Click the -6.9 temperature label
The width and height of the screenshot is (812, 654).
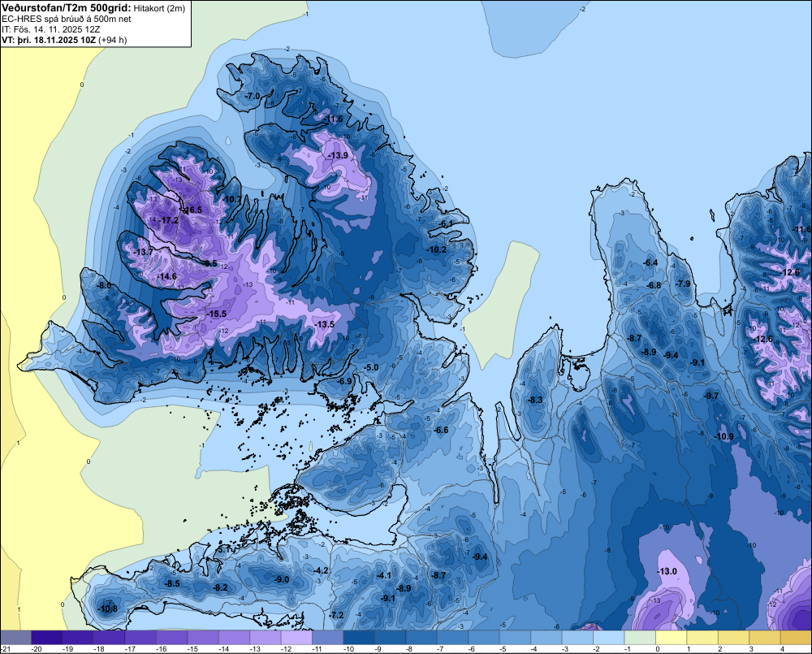pyautogui.click(x=344, y=381)
